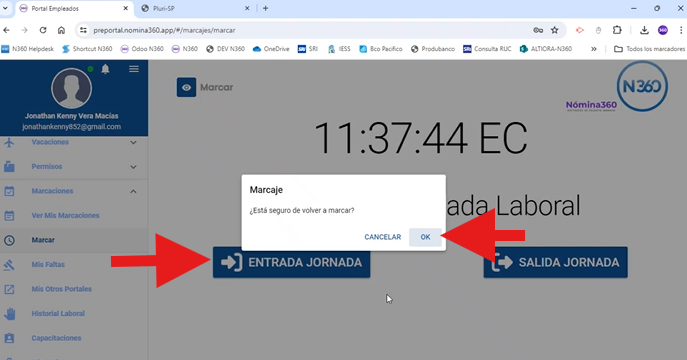Screen dimensions: 687x360
Task: Expand the Vacaciones menu chevron
Action: [133, 142]
